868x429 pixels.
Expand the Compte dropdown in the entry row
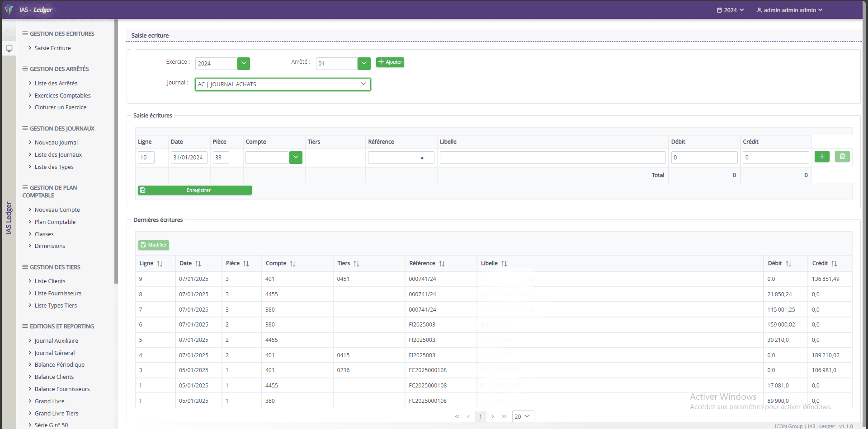tap(296, 157)
